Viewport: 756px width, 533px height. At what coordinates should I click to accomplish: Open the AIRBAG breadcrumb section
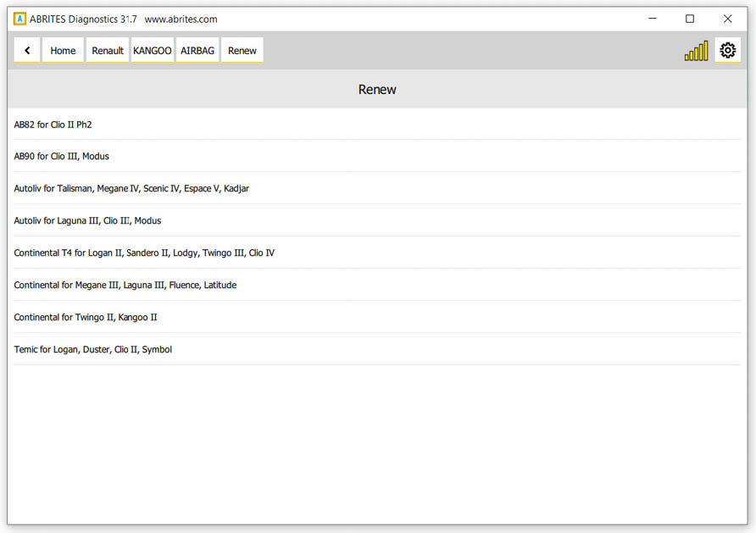pyautogui.click(x=197, y=51)
